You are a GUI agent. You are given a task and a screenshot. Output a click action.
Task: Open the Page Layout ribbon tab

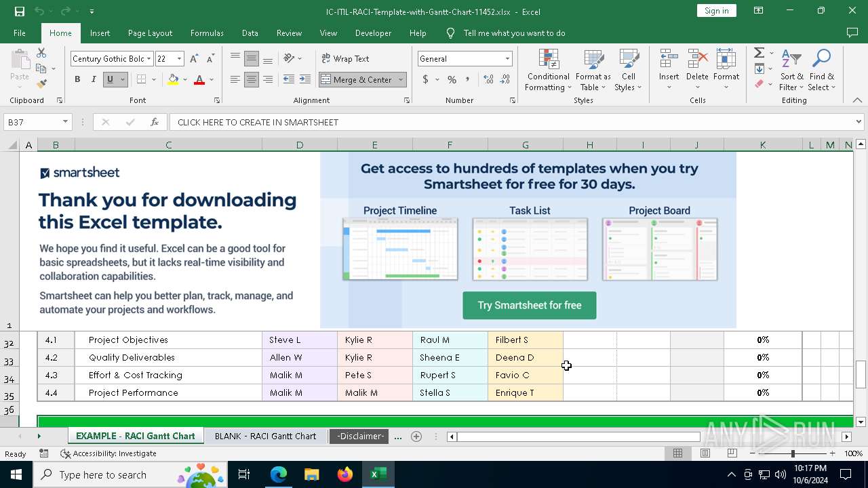150,33
